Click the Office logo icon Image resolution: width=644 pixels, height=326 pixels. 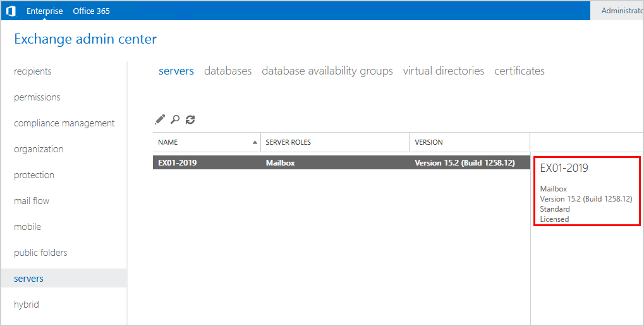pyautogui.click(x=11, y=11)
